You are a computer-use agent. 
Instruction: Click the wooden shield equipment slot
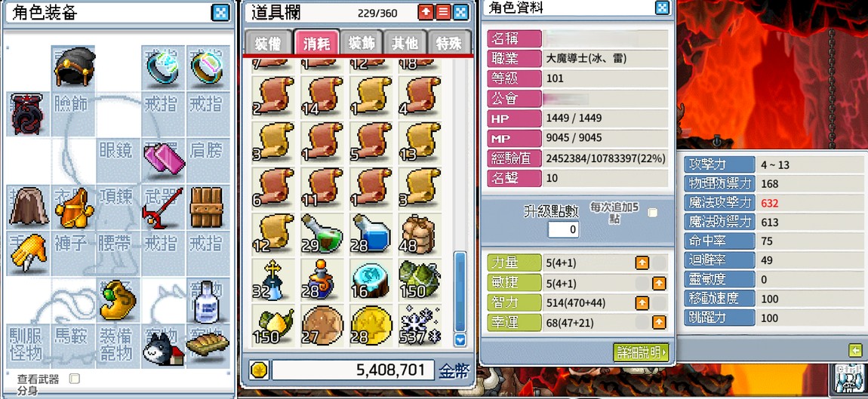(x=207, y=207)
